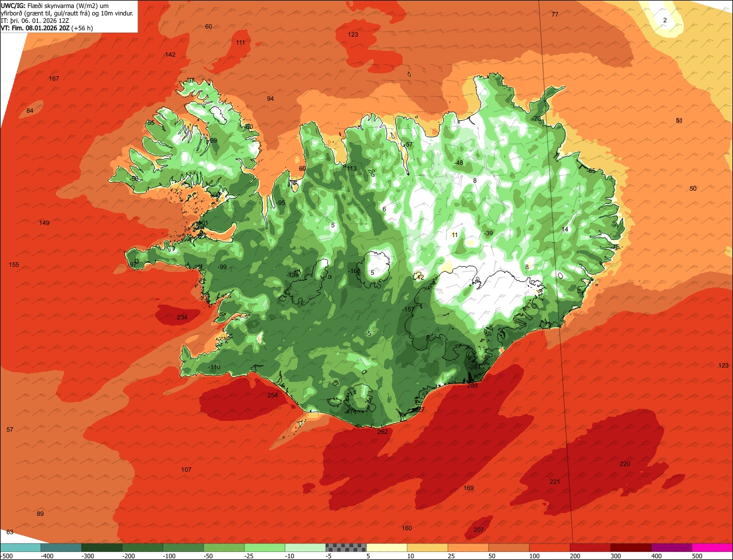This screenshot has width=733, height=560.
Task: Select the checkered legend swatch starting at -5
Action: click(x=346, y=547)
